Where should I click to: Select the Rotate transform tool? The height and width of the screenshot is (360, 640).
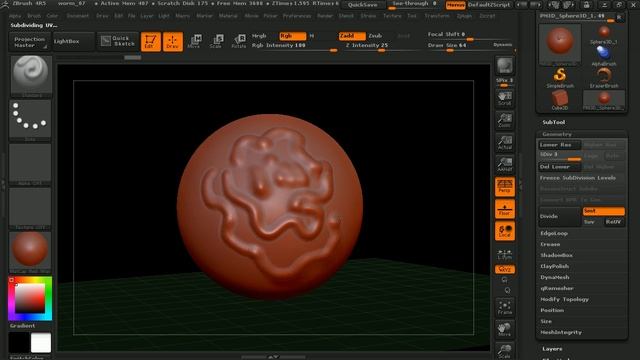pos(239,42)
